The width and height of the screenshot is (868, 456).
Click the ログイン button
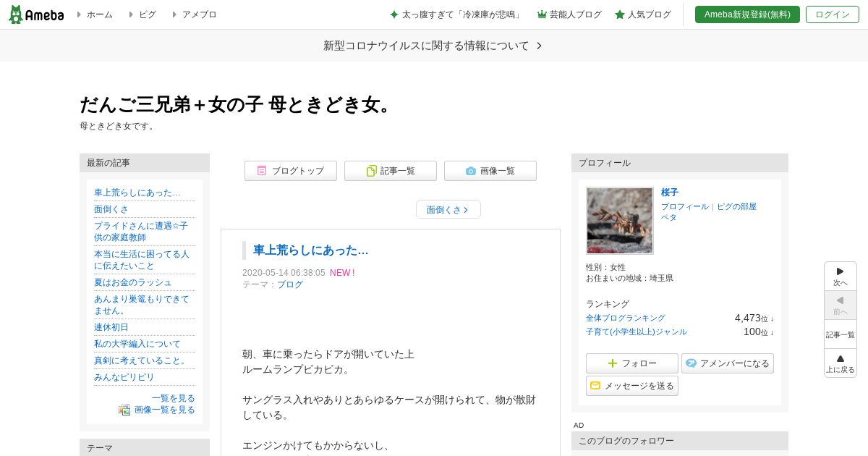833,14
